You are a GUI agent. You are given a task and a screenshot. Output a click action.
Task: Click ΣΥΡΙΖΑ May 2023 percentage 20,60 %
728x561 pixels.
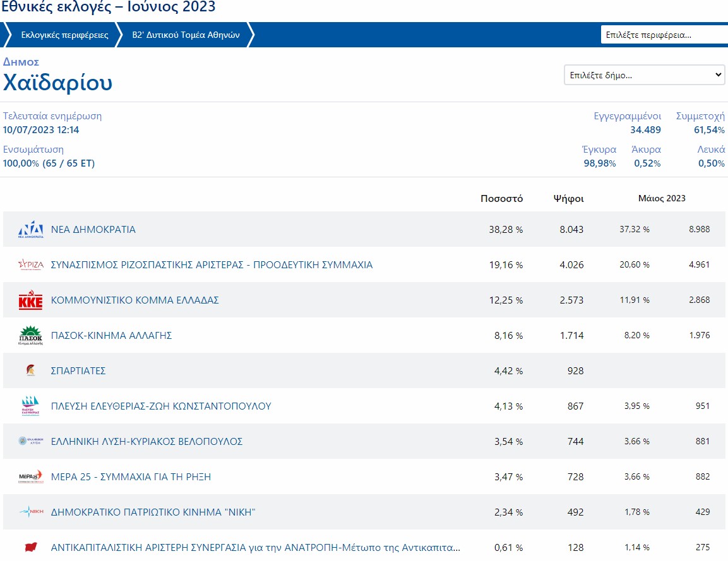pyautogui.click(x=634, y=264)
